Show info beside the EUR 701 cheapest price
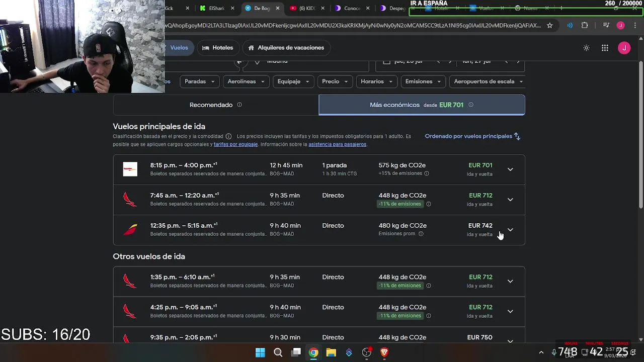Viewport: 644px width, 362px height. coord(471,105)
